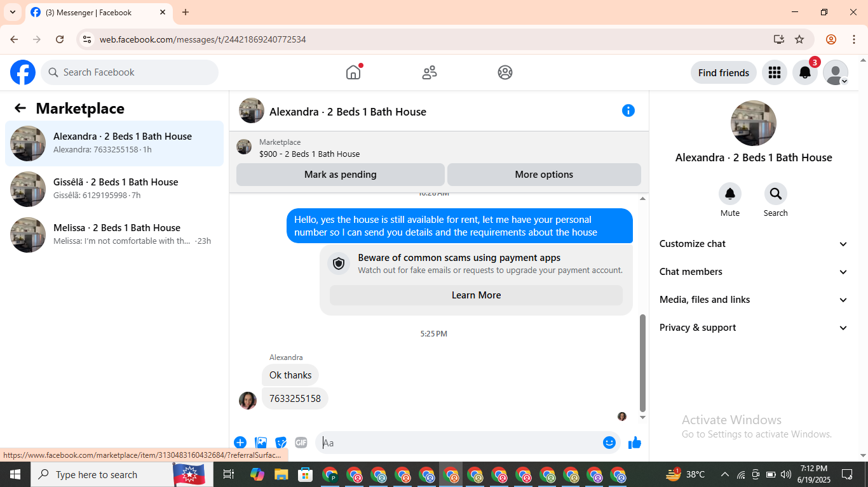Open the Friends icon in top navigation
Image resolution: width=868 pixels, height=487 pixels.
(x=430, y=72)
